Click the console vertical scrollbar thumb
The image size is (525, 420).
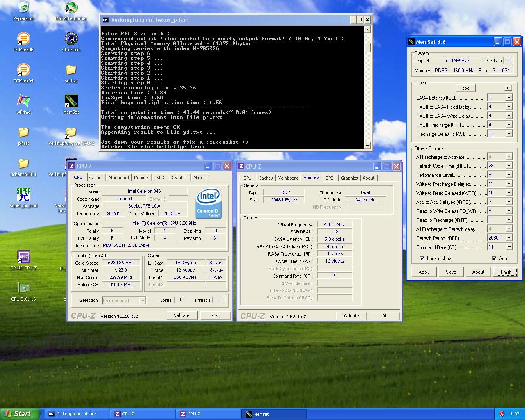(x=367, y=47)
